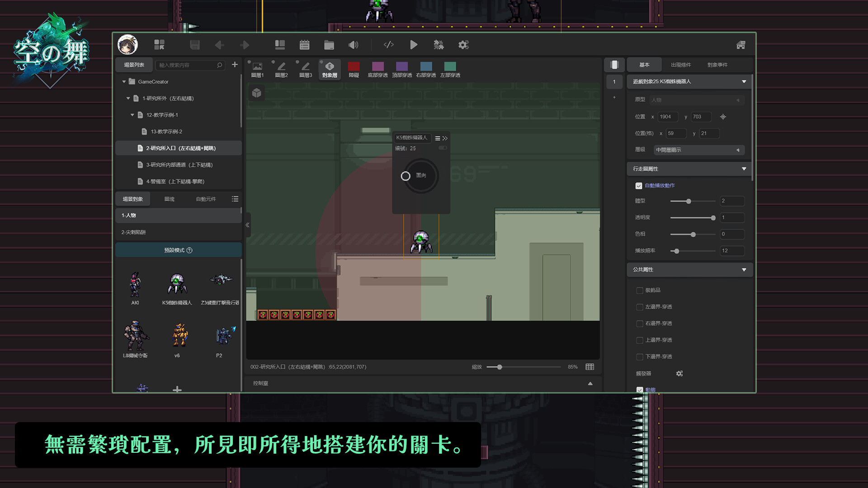Image resolution: width=868 pixels, height=488 pixels.
Task: Select the 對象層 object layer tool
Action: [x=330, y=69]
